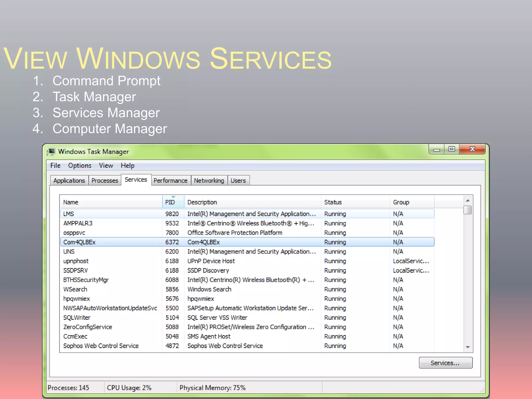This screenshot has height=399, width=532.
Task: Maximize the Windows Task Manager window
Action: tap(452, 149)
